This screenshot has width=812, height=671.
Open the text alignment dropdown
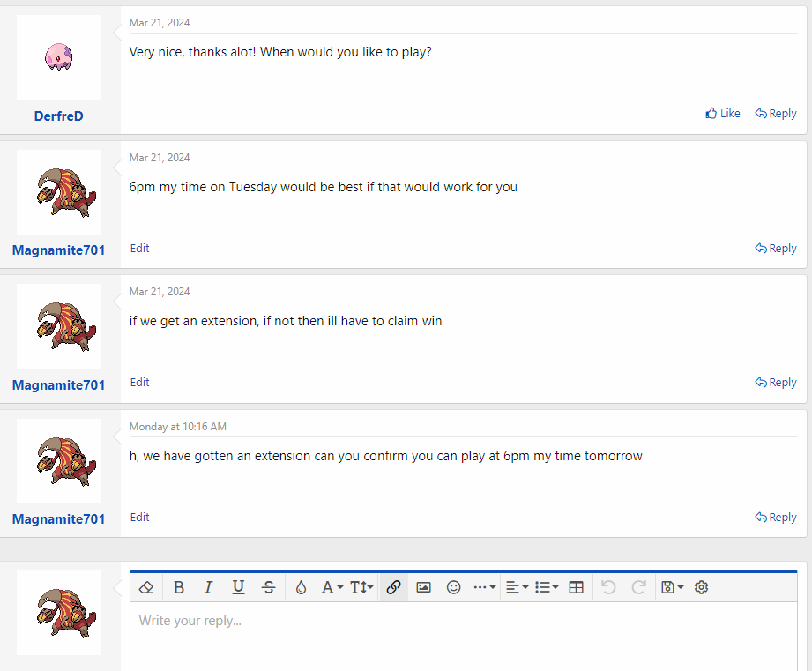pyautogui.click(x=516, y=587)
